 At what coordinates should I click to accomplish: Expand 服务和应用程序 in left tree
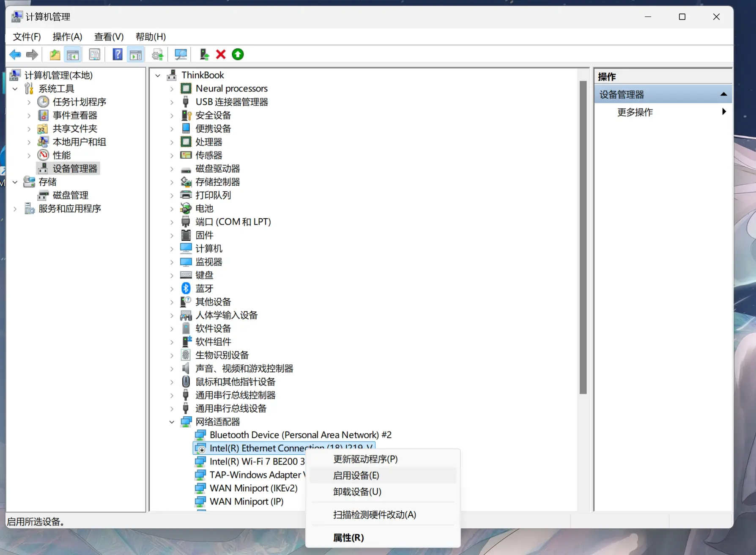point(15,209)
